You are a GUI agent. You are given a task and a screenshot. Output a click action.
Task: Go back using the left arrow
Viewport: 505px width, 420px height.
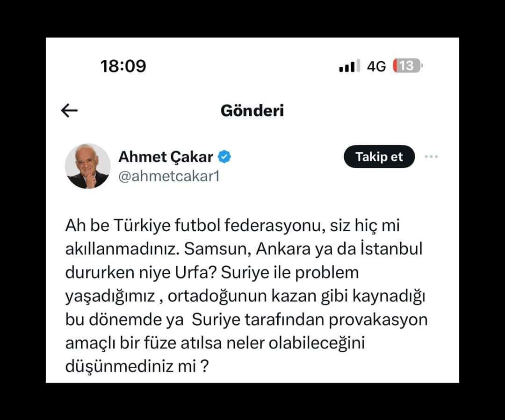pyautogui.click(x=69, y=111)
